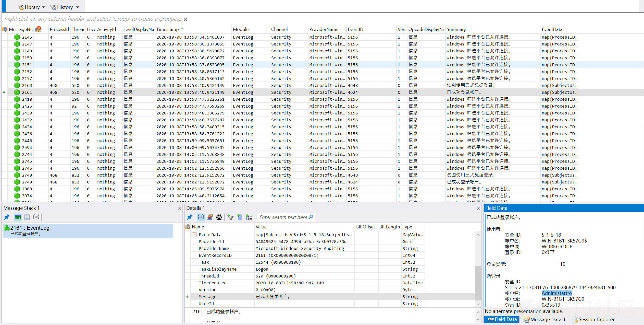Open the Details column chooser icon
The width and height of the screenshot is (644, 325).
[188, 227]
